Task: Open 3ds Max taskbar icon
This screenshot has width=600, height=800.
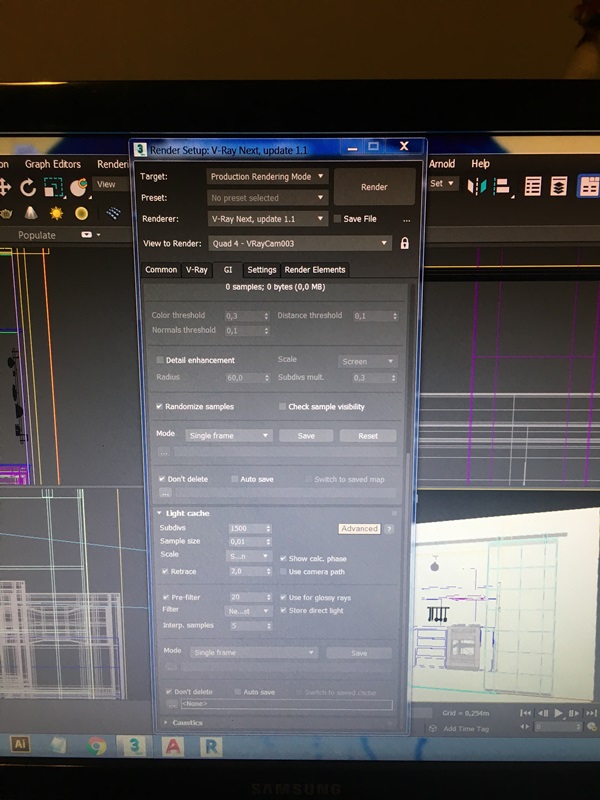Action: pyautogui.click(x=134, y=746)
